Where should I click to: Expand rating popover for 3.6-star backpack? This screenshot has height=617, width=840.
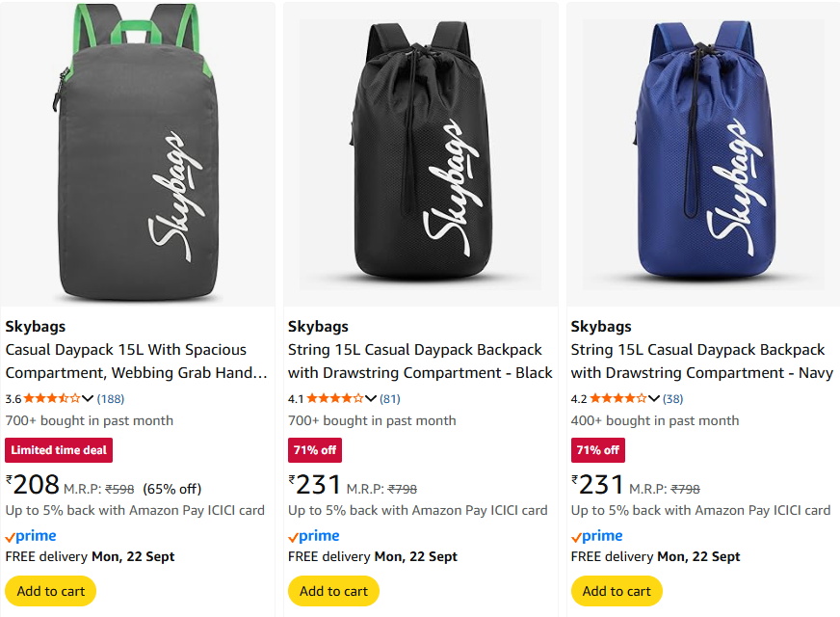pyautogui.click(x=88, y=398)
